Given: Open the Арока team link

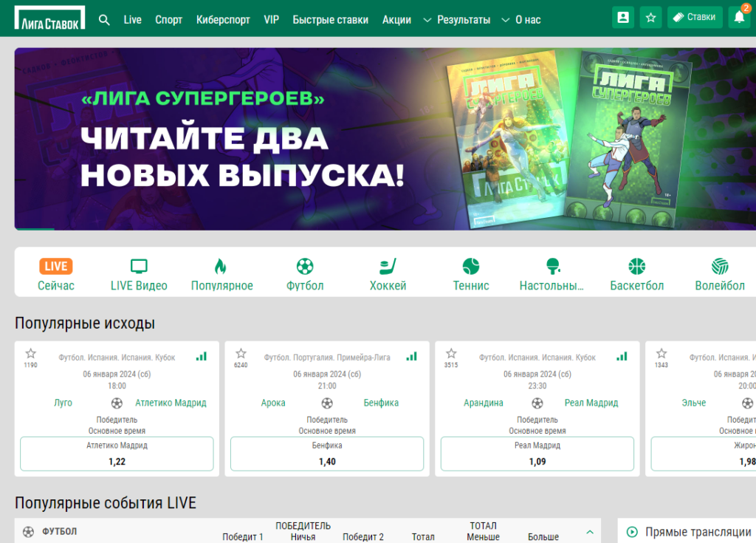Looking at the screenshot, I should [x=273, y=403].
